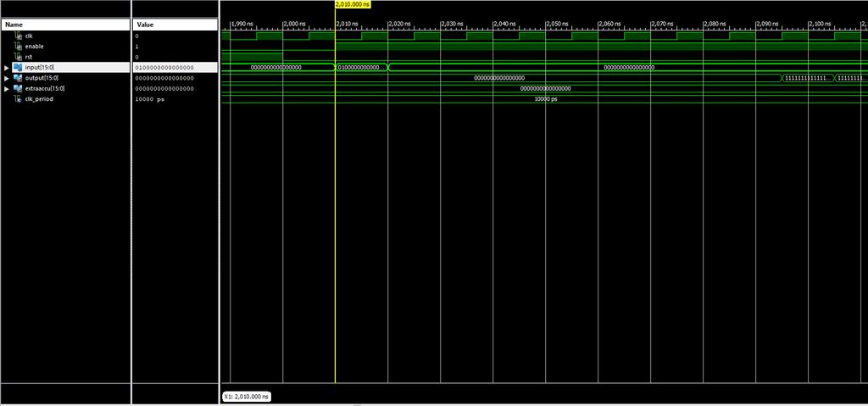868x406 pixels.
Task: Click the 2,050 ns ruler mark
Action: (558, 24)
